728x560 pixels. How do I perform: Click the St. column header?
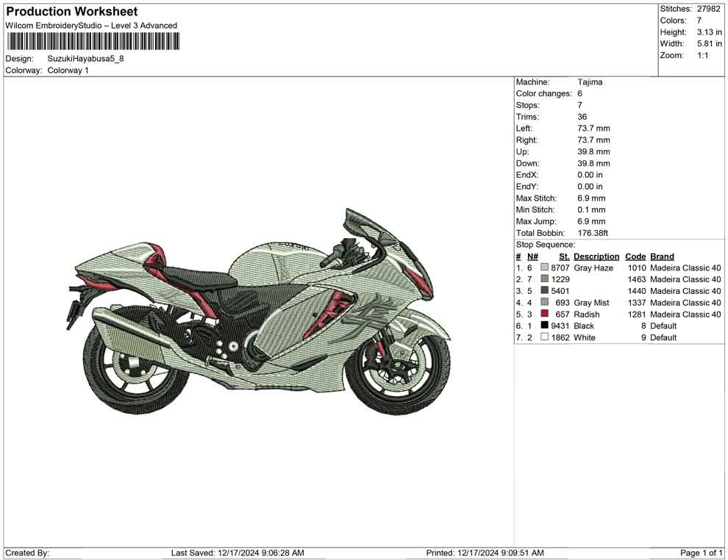(563, 256)
